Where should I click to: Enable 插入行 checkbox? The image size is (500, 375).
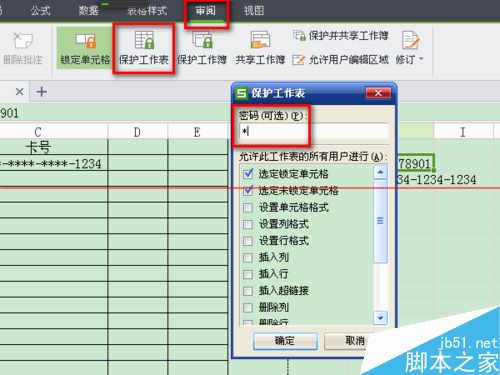[248, 274]
